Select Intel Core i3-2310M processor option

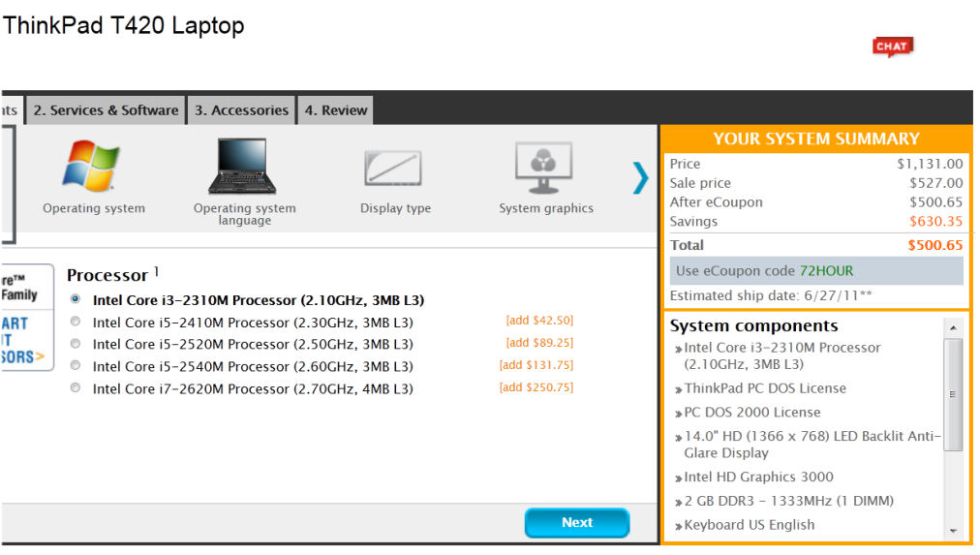pyautogui.click(x=76, y=299)
